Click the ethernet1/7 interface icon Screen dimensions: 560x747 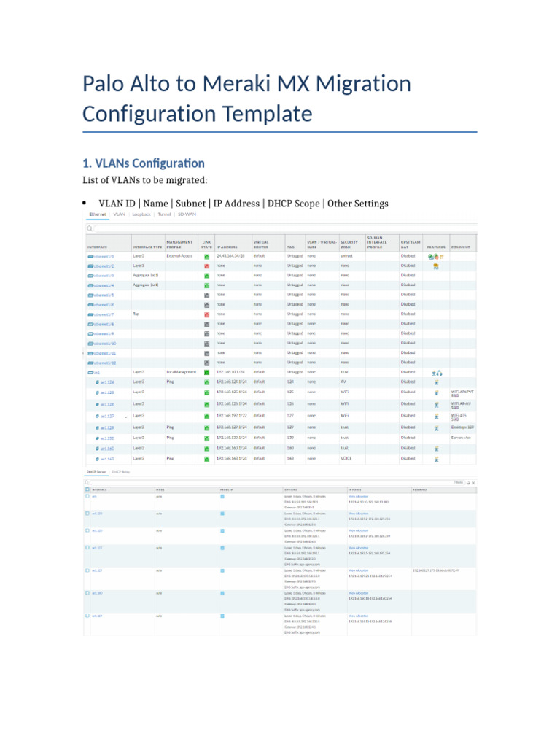(90, 315)
